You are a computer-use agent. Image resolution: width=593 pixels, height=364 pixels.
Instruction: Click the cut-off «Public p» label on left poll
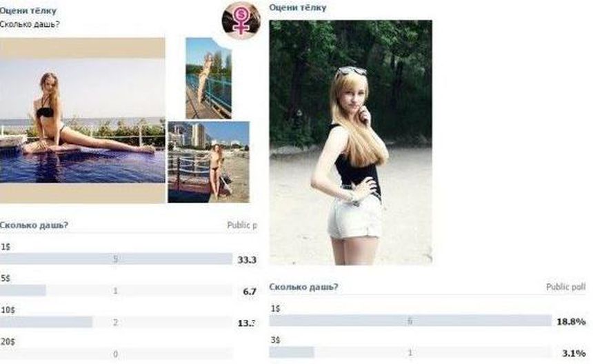click(x=242, y=225)
